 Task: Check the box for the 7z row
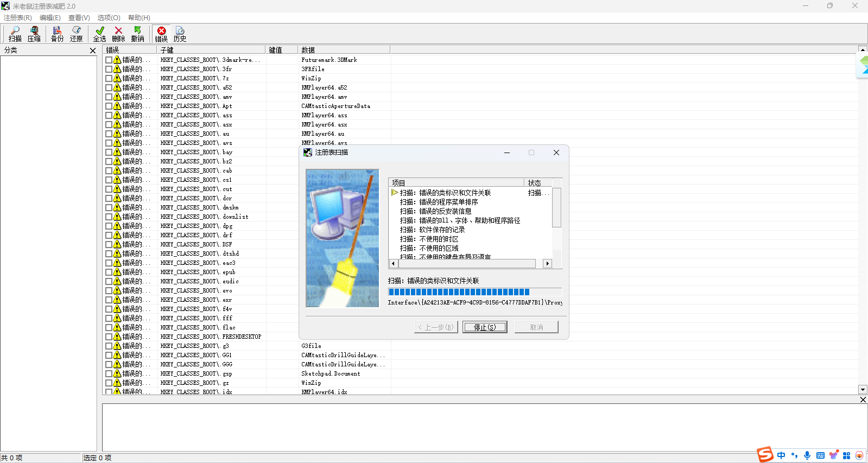coord(109,78)
